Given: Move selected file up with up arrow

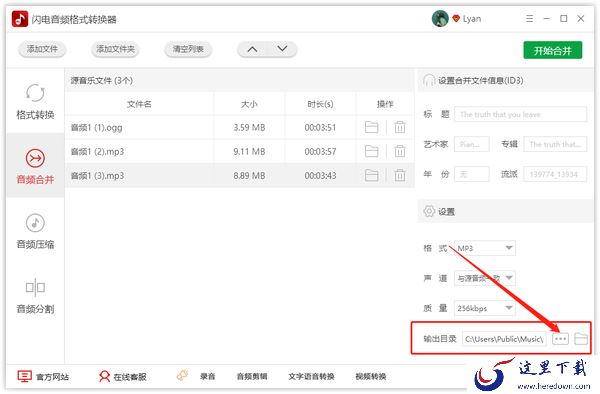Looking at the screenshot, I should 252,49.
